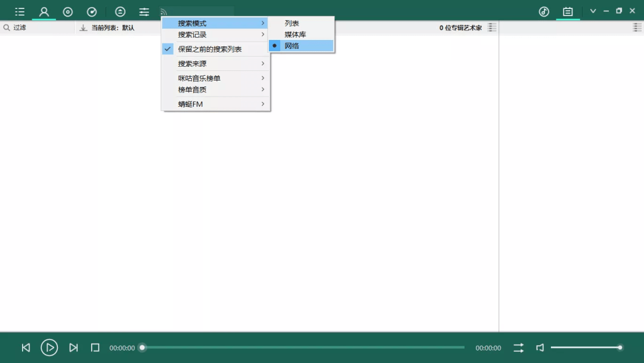Click the arrow beside 搜索来源
The height and width of the screenshot is (363, 644).
pos(263,64)
